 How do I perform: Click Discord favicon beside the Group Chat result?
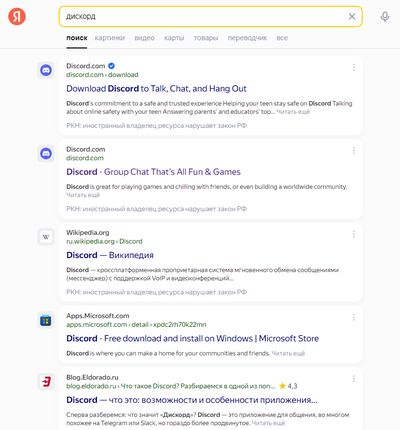point(46,154)
